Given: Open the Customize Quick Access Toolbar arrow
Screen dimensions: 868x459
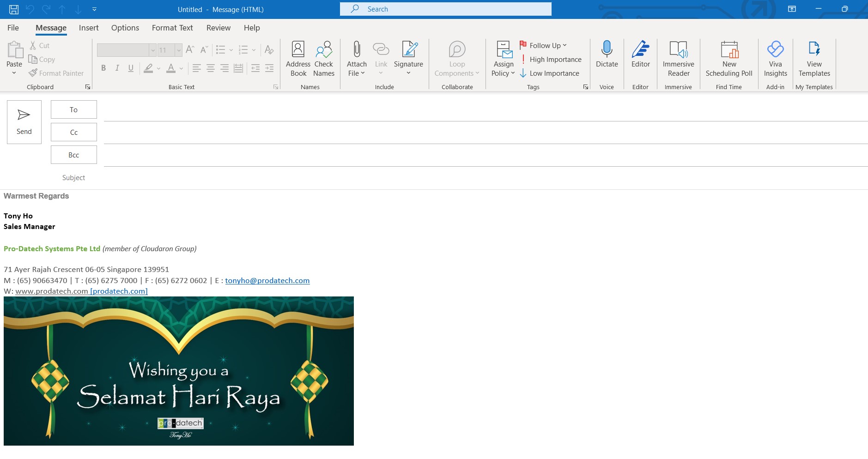Looking at the screenshot, I should [94, 9].
